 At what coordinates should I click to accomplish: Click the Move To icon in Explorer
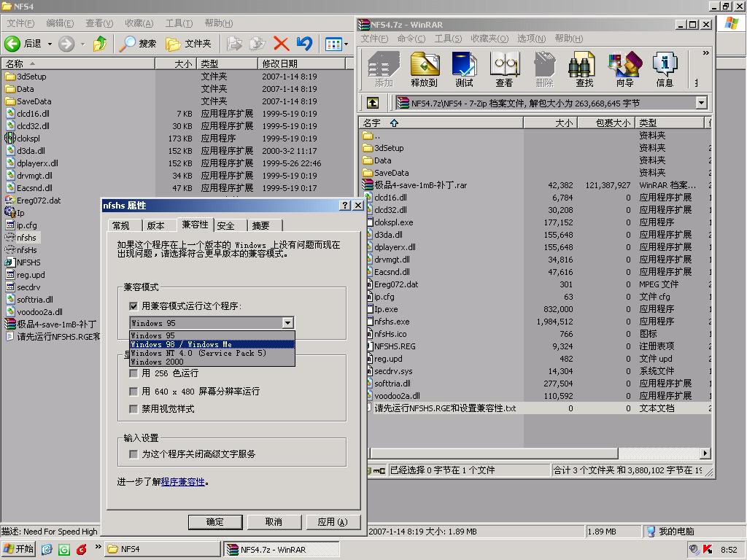(234, 44)
